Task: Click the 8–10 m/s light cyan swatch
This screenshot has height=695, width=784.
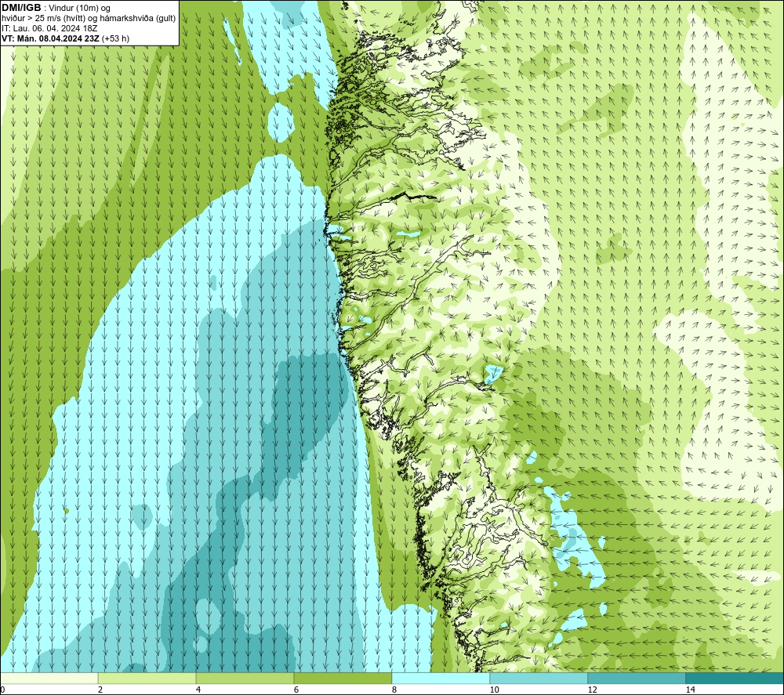Action: coord(441,678)
